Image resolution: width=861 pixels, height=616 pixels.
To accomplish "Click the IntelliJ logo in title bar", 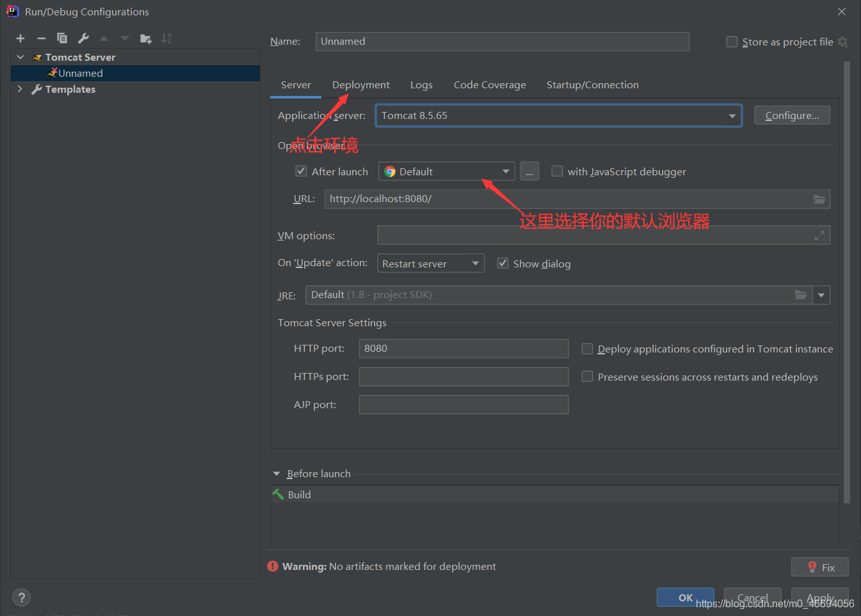I will click(12, 12).
